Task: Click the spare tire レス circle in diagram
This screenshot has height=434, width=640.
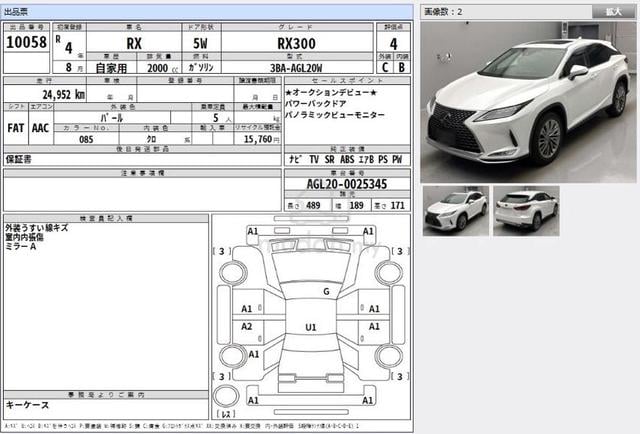Action: coord(226,396)
